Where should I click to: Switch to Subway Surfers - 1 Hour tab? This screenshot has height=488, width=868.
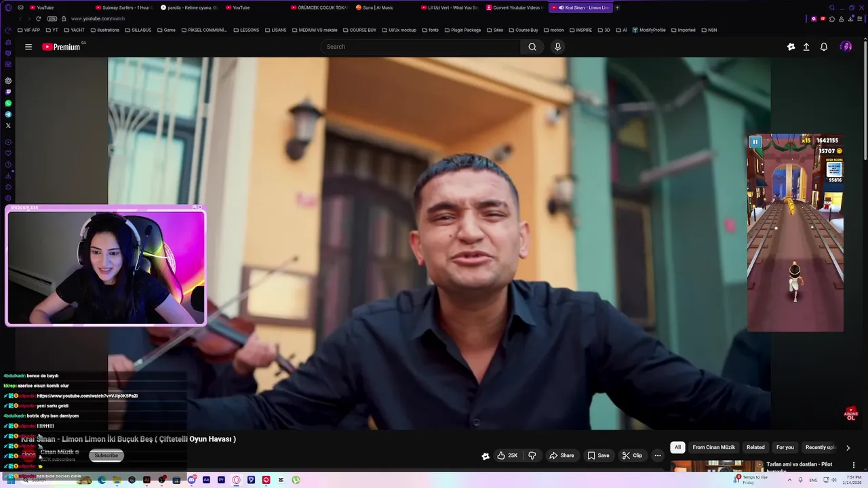(124, 7)
